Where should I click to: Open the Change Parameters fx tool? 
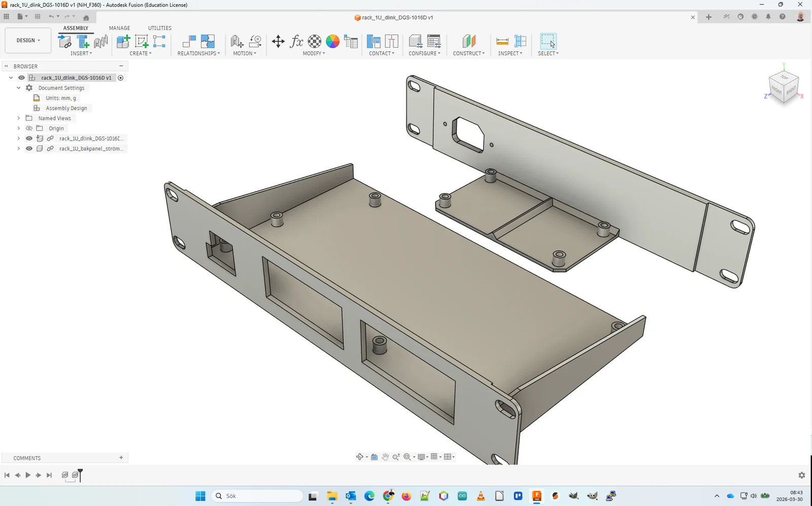pyautogui.click(x=296, y=42)
